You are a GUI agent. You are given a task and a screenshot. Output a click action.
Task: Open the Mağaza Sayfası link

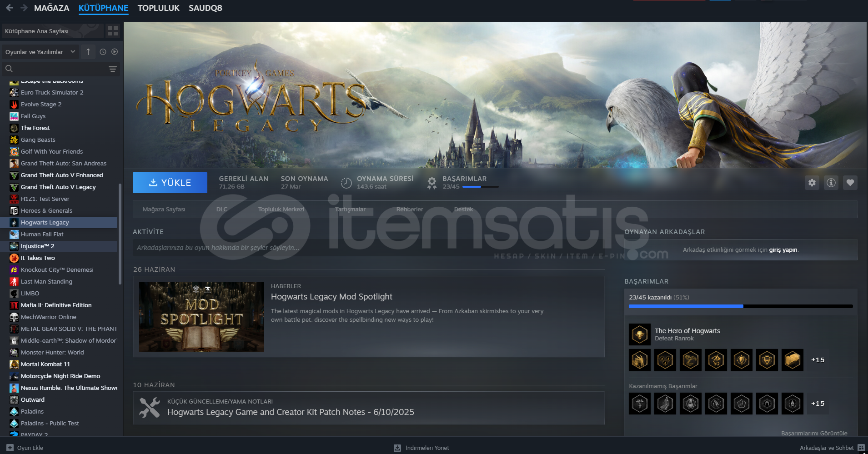point(164,209)
